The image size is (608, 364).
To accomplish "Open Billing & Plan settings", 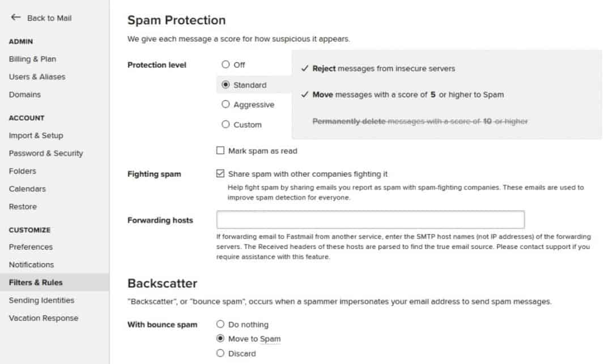I will coord(32,59).
